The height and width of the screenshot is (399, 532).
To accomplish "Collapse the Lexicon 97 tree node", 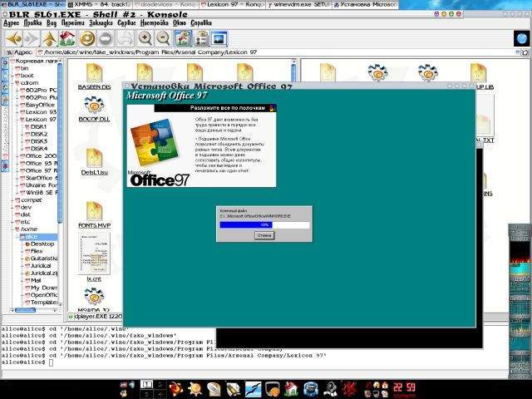I will coord(17,120).
